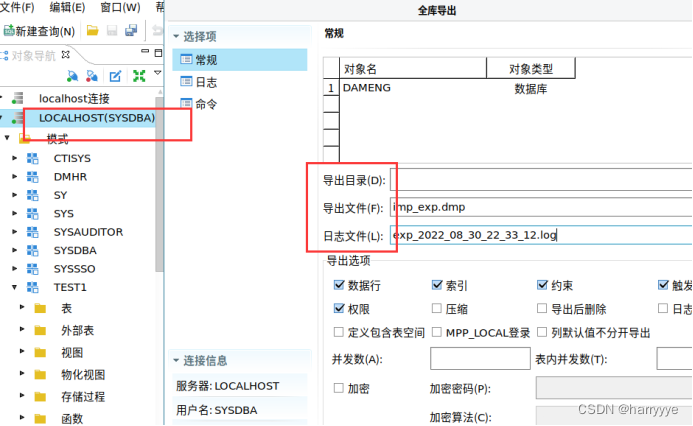Click the disconnect icon in navigator toolbar
This screenshot has height=426, width=693.
coord(92,76)
